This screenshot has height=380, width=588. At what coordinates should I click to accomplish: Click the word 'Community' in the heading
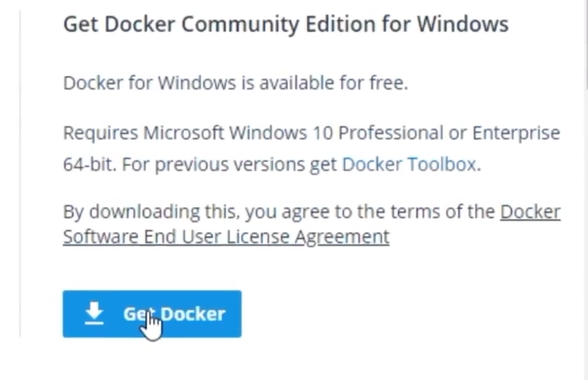point(240,25)
